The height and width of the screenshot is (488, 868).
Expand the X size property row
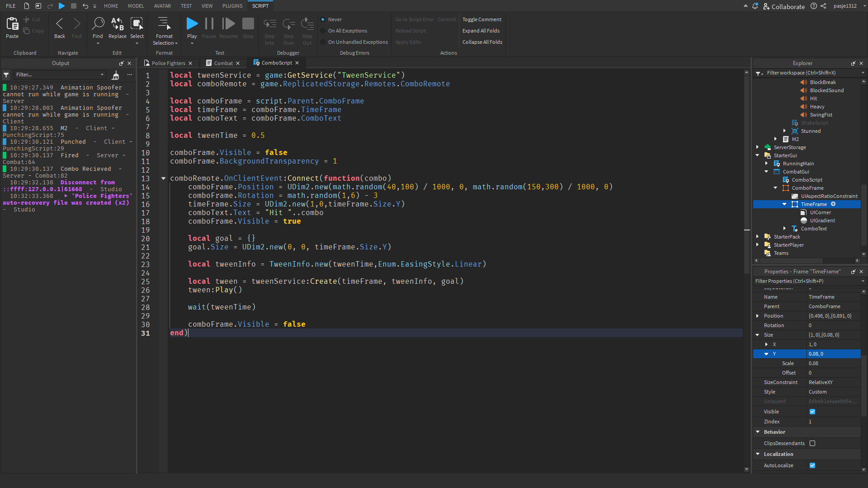pos(766,344)
